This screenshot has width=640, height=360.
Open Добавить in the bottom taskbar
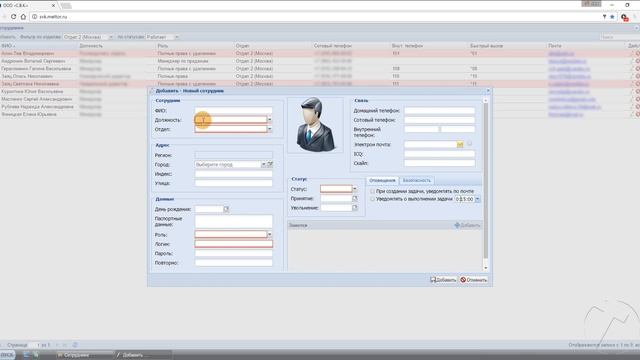coord(143,355)
